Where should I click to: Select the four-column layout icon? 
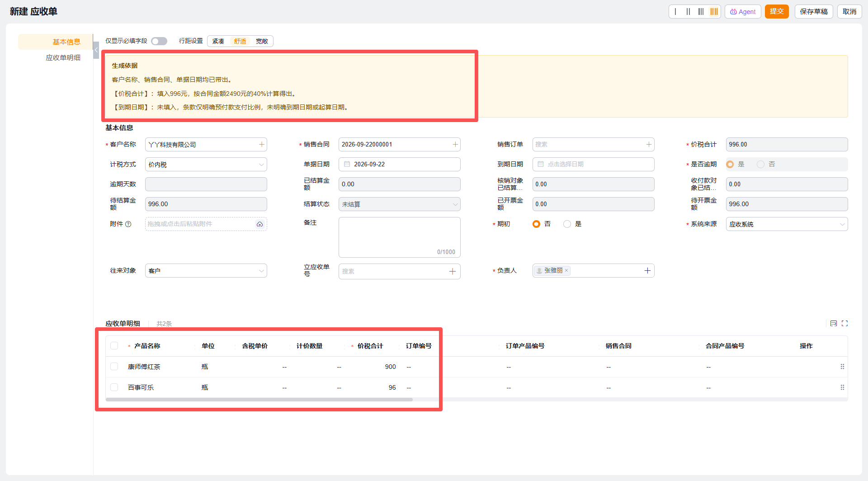point(714,12)
